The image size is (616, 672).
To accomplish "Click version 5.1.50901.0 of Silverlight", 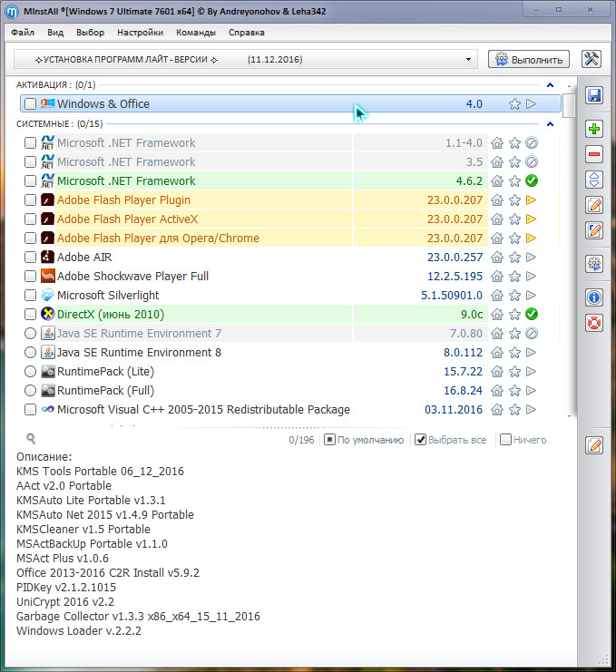I will pos(452,296).
